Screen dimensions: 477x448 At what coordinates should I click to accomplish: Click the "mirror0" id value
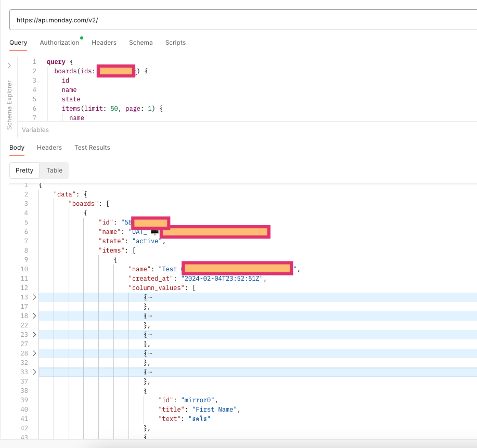tap(198, 400)
